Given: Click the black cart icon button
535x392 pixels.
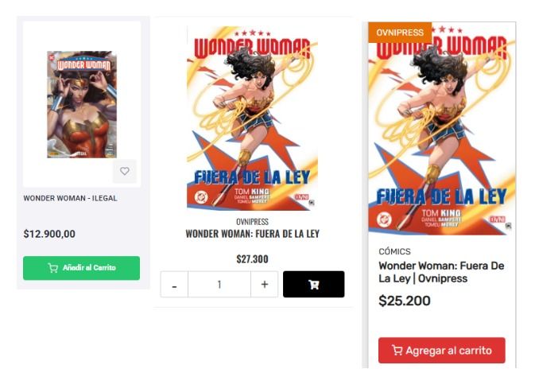Looking at the screenshot, I should 313,284.
